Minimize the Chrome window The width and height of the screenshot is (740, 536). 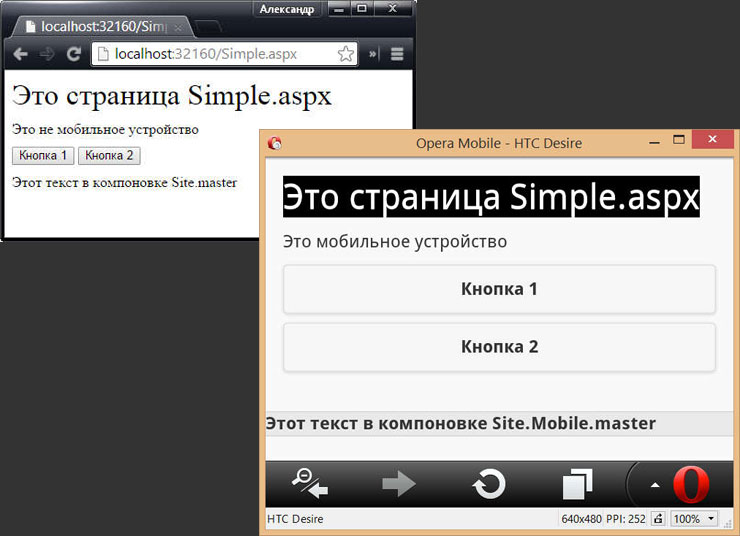339,8
